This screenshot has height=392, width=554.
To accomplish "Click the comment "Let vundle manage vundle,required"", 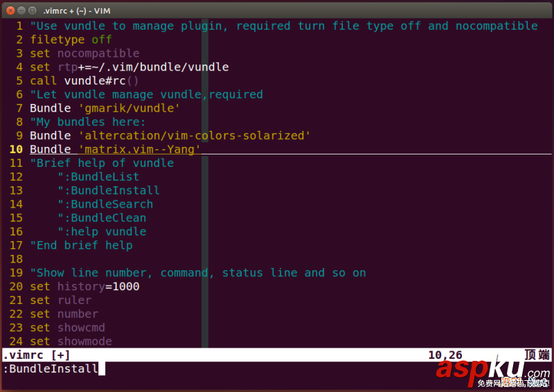I will pyautogui.click(x=147, y=95).
